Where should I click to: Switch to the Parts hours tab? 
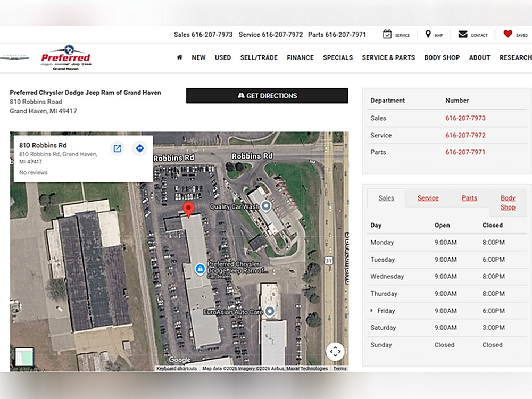[469, 198]
